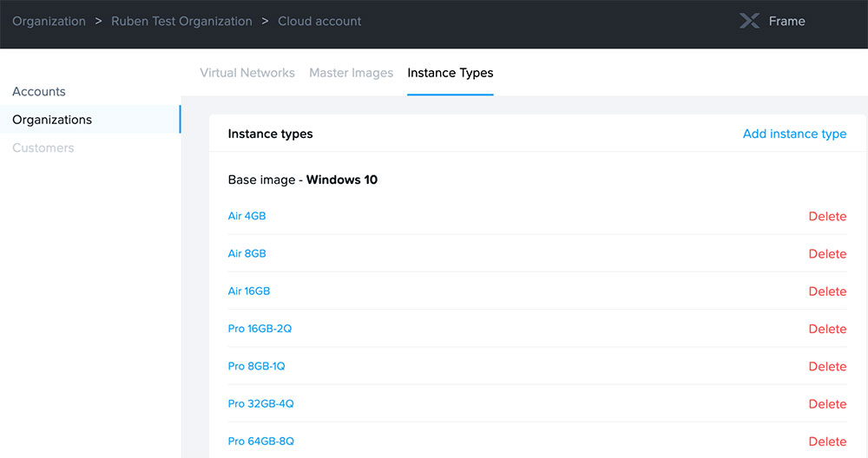This screenshot has width=868, height=458.
Task: Open Customers in the sidebar
Action: point(43,148)
